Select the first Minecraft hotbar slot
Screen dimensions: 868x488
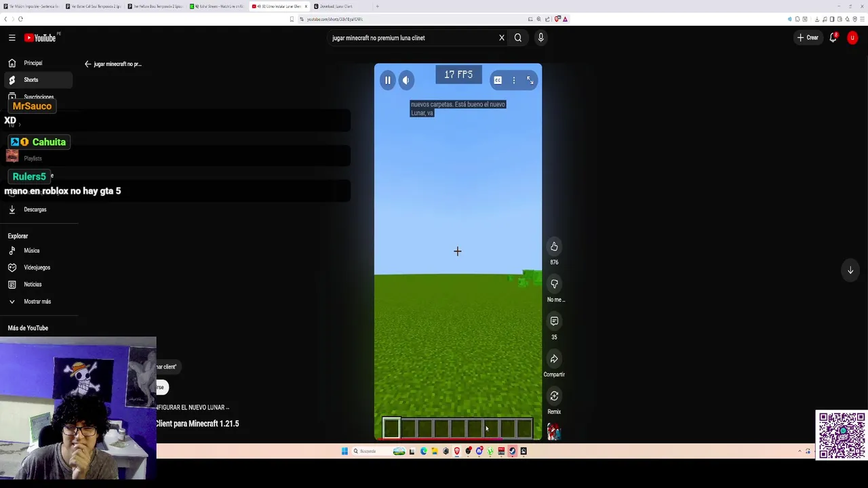click(391, 428)
